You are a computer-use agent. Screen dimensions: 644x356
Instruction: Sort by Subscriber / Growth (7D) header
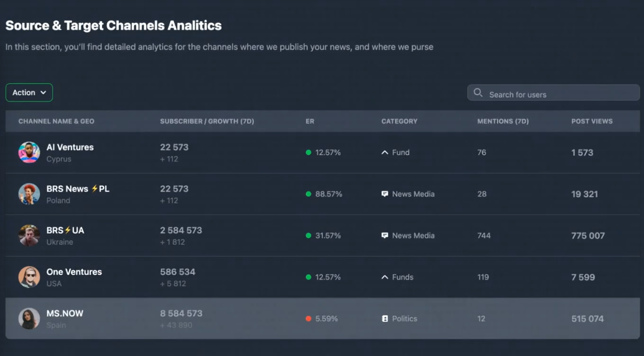click(207, 121)
